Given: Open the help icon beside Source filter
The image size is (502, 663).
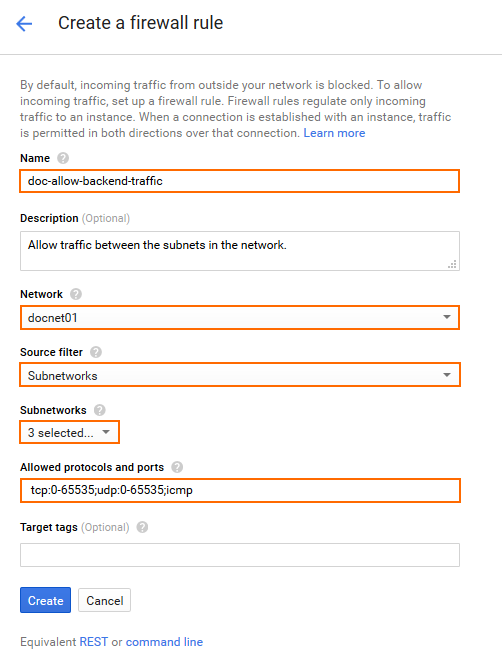Looking at the screenshot, I should point(96,352).
